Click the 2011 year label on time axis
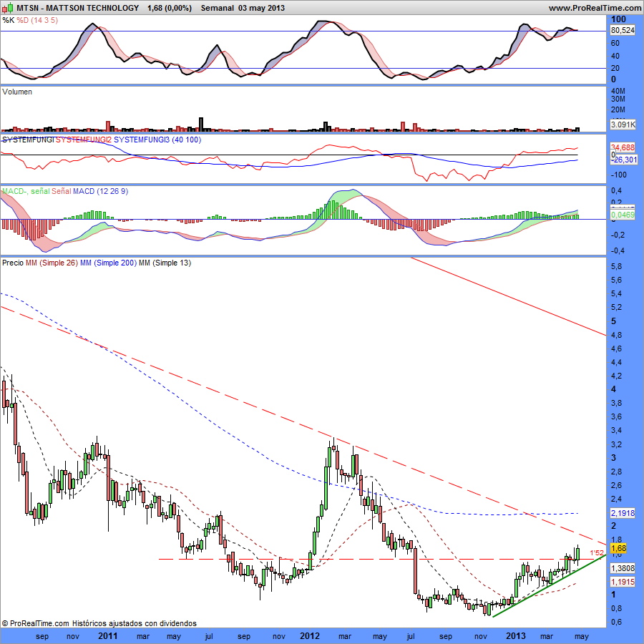 [107, 636]
